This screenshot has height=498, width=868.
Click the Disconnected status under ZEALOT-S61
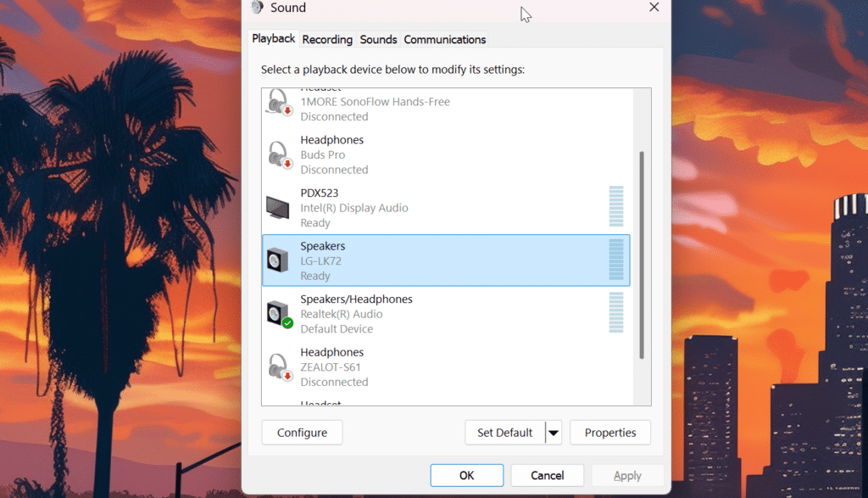pyautogui.click(x=334, y=383)
